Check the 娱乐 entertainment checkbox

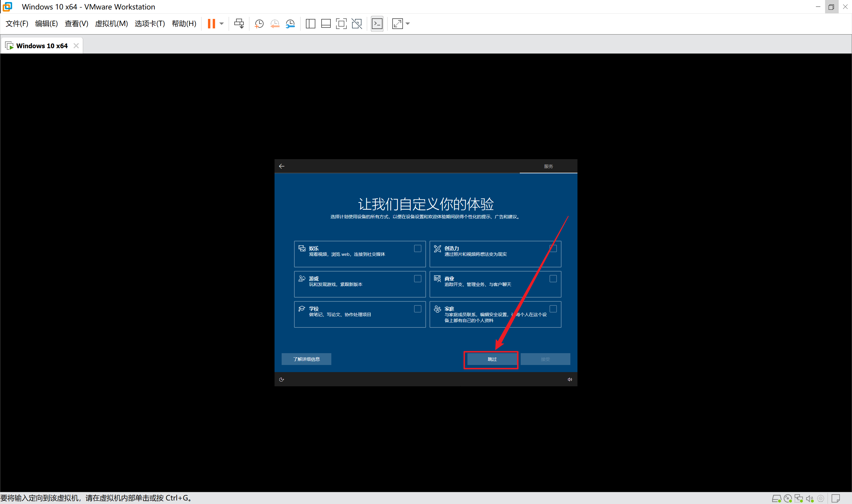coord(417,249)
